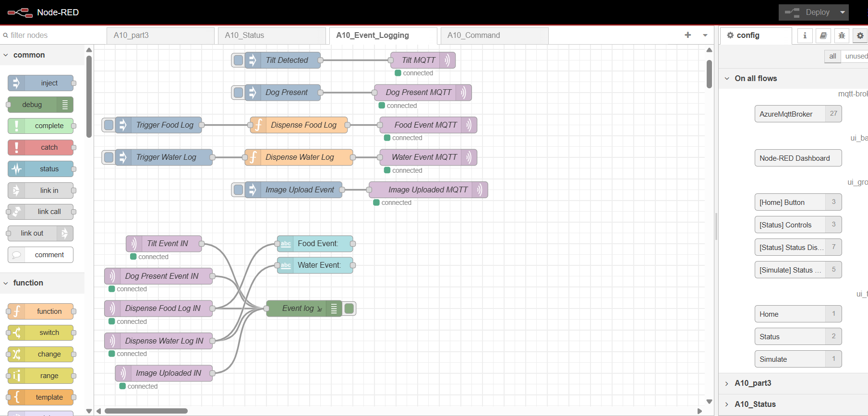This screenshot has width=868, height=416.
Task: Show unused config nodes filter
Action: pos(856,56)
